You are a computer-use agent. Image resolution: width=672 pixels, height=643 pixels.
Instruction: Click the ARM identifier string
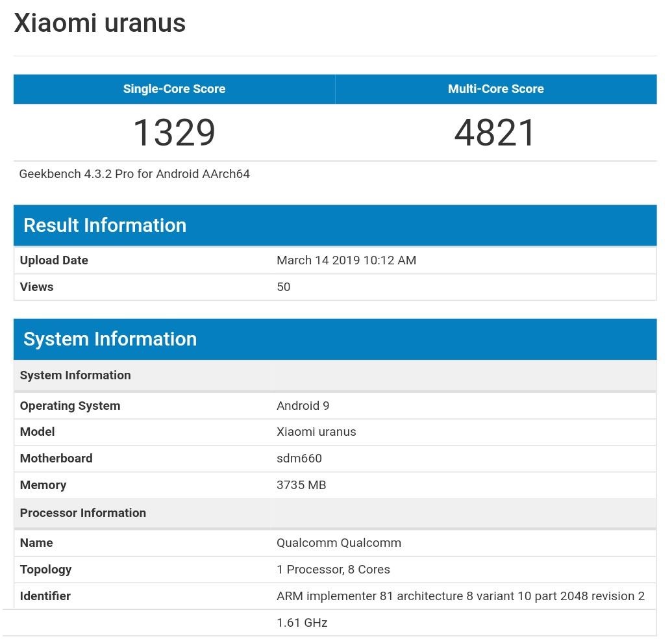460,596
